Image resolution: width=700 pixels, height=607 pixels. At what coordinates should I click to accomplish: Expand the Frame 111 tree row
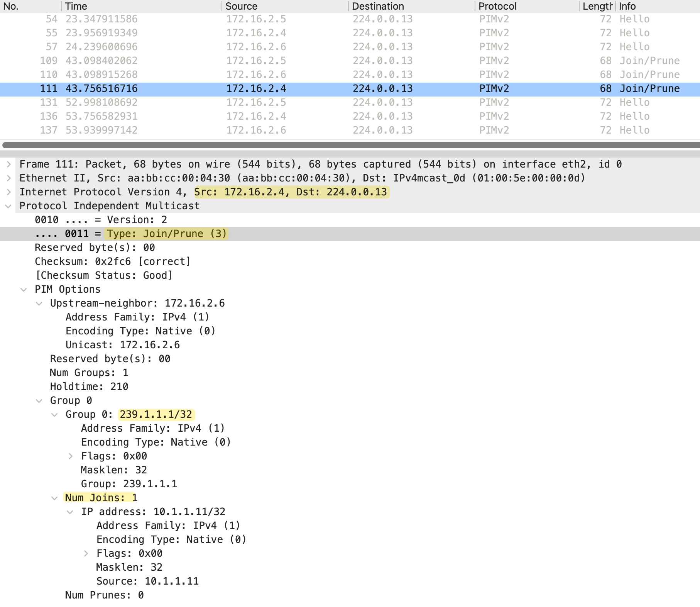pyautogui.click(x=8, y=164)
